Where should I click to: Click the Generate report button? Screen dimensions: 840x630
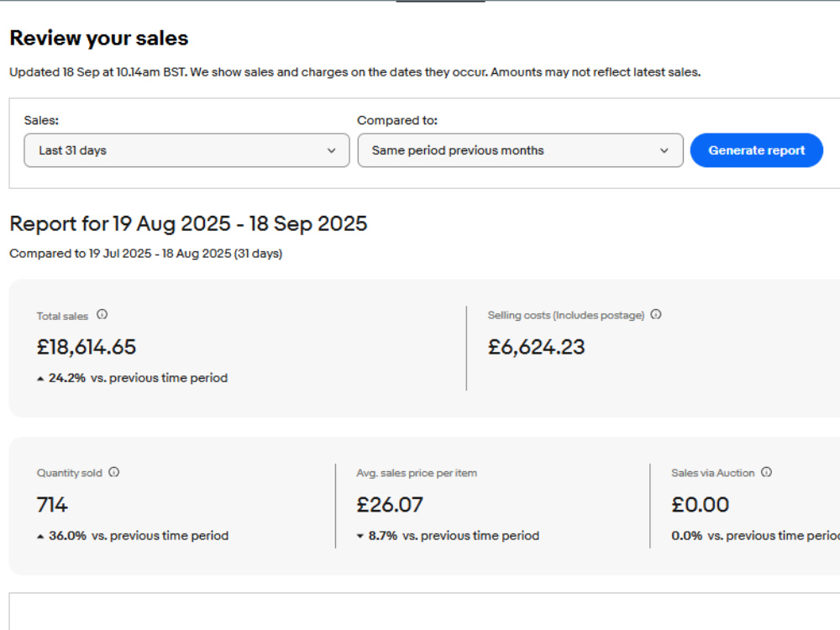tap(757, 150)
